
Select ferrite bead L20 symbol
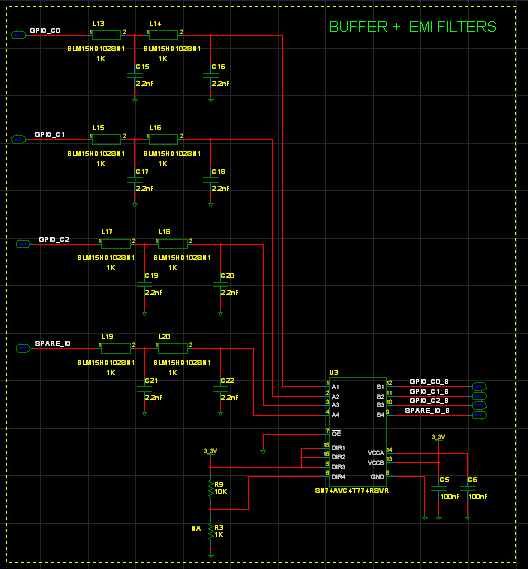173,348
